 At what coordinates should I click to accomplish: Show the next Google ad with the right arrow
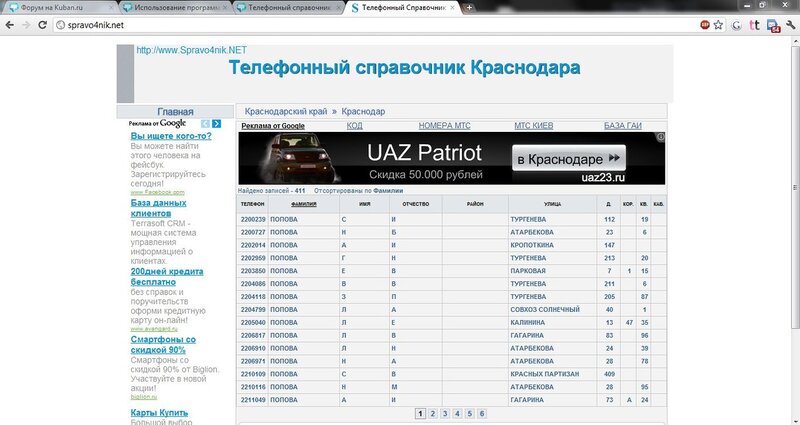tap(218, 123)
